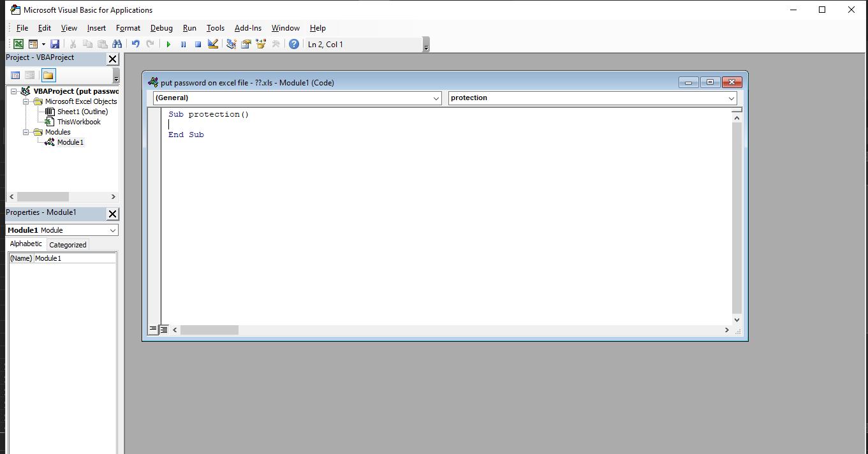Viewport: 868px width, 454px height.
Task: Switch to the Categorized tab in Properties
Action: 67,244
